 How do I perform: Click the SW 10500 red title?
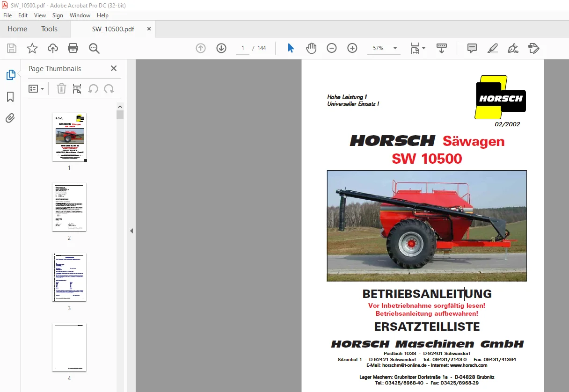click(x=427, y=159)
